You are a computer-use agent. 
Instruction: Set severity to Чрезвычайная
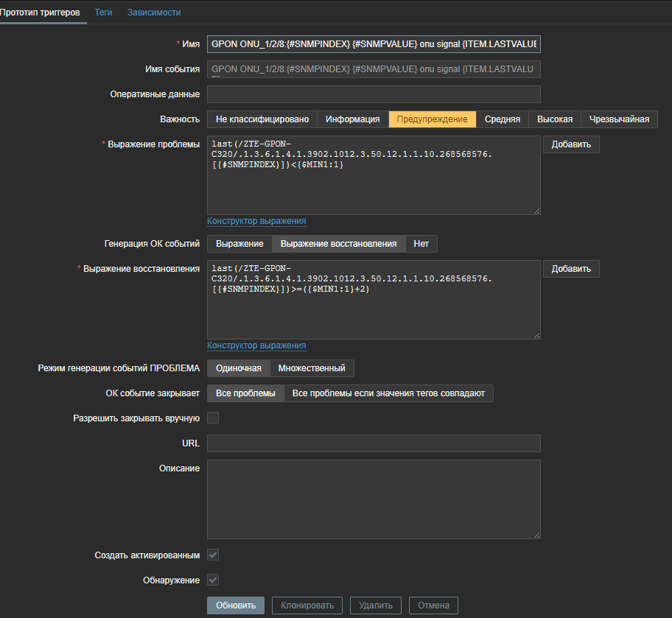619,119
